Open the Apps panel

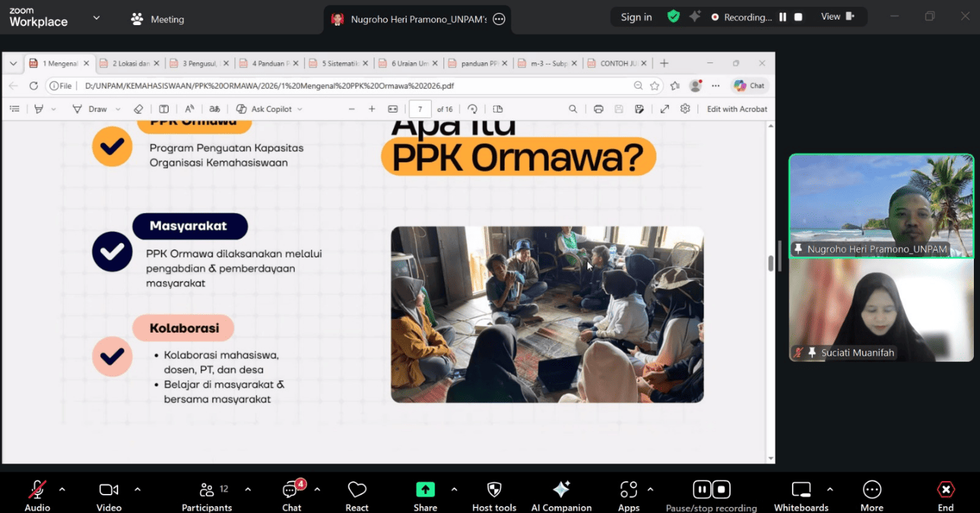tap(629, 495)
